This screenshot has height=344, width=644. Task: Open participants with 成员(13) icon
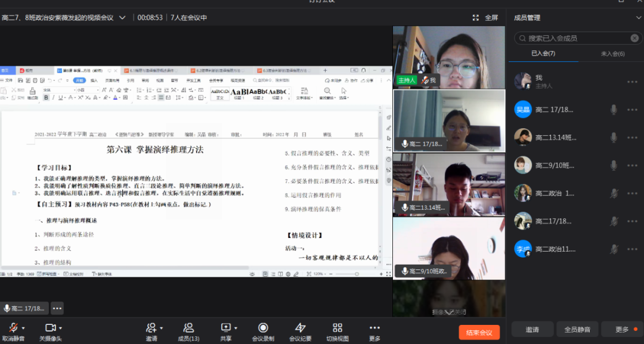click(x=190, y=327)
